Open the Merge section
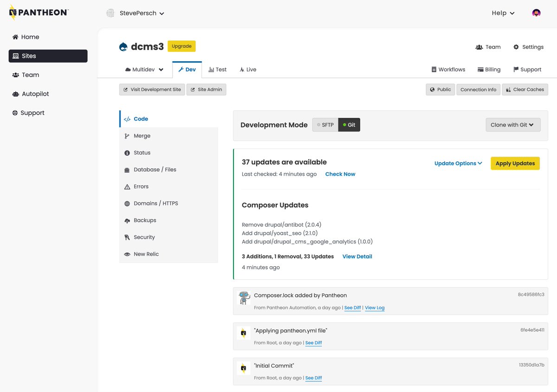The image size is (557, 392). point(168,136)
